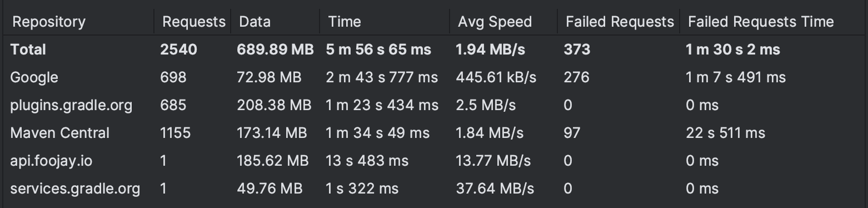Click Google's 276 failed requests cell

pos(576,77)
